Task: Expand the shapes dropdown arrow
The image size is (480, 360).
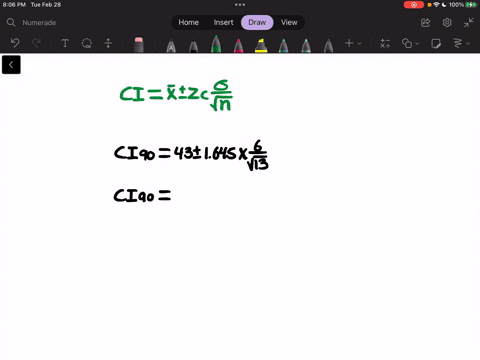Action: point(417,43)
